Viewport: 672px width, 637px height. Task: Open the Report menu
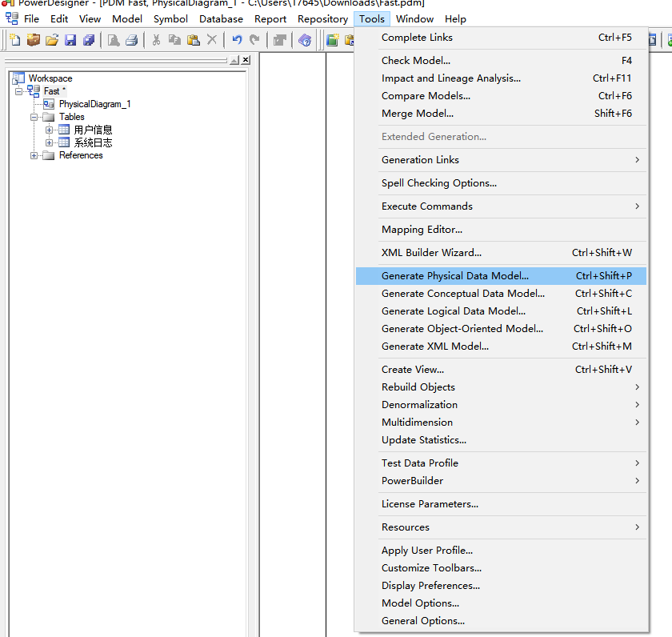pos(270,19)
